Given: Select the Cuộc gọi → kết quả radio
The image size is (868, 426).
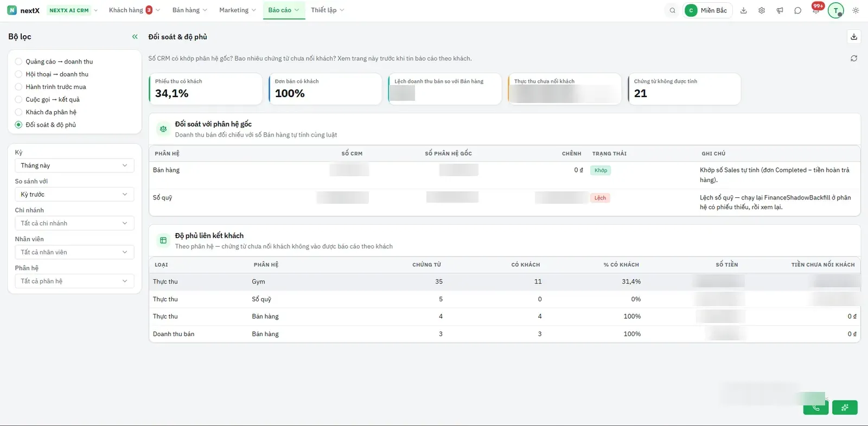Looking at the screenshot, I should (x=18, y=99).
